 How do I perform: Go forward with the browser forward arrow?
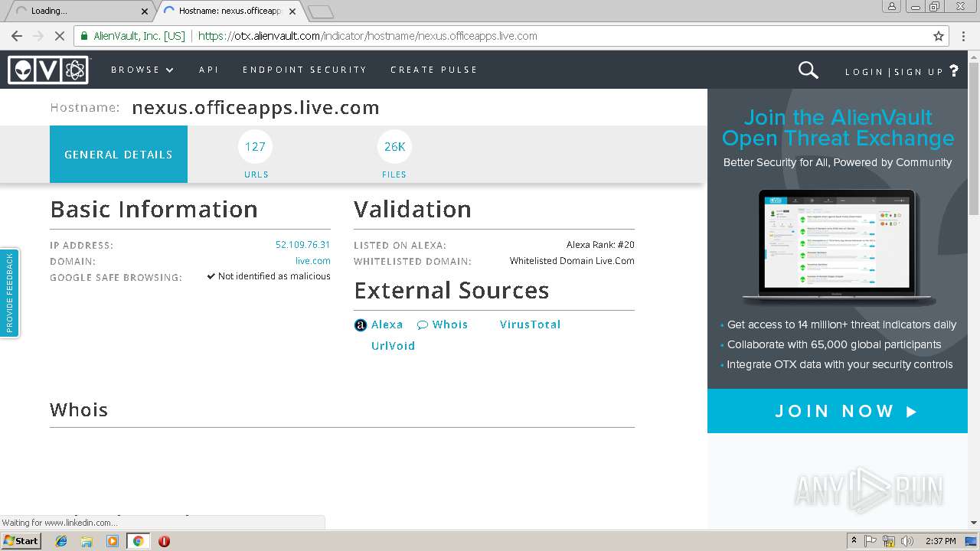point(38,36)
